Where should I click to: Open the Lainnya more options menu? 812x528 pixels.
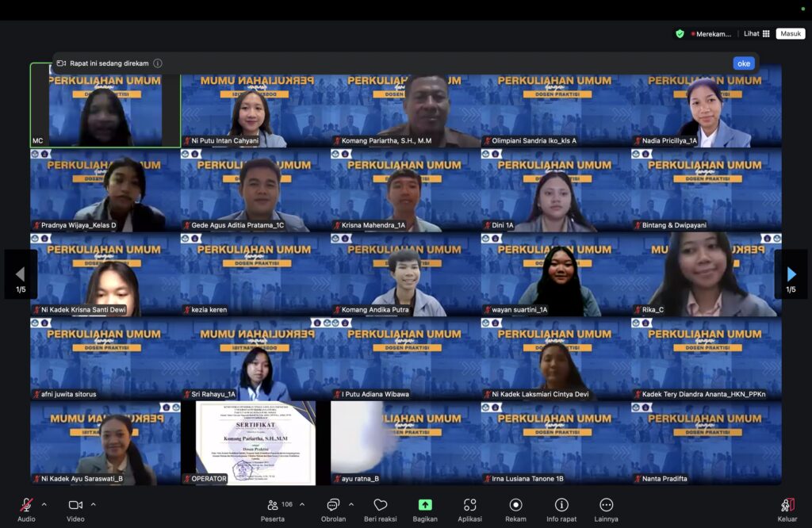coord(607,505)
